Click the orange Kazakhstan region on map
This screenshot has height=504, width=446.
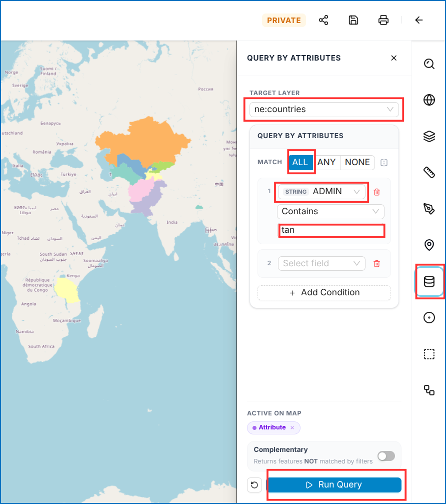[144, 142]
